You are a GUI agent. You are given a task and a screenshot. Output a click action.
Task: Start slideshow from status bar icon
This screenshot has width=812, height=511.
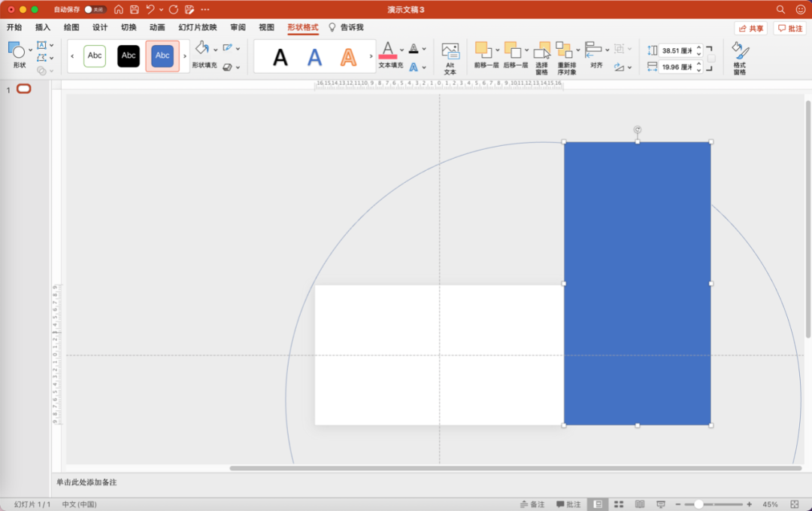pos(661,504)
